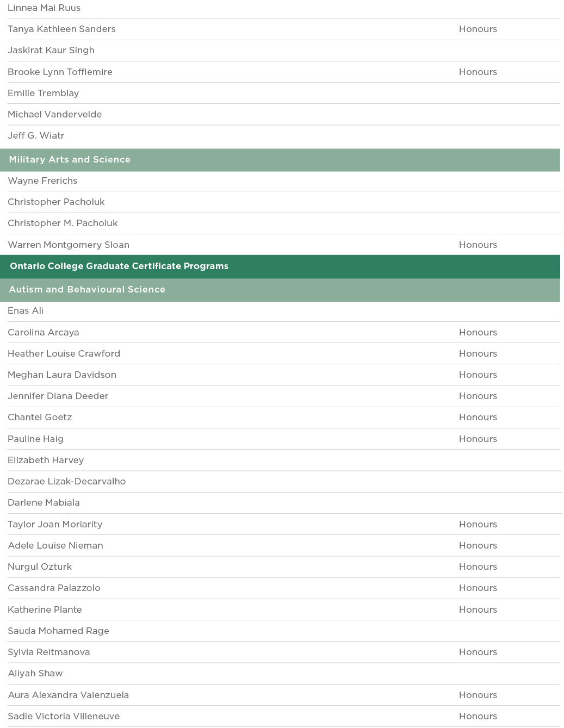Click the Carolina Arcaya row name

[44, 333]
